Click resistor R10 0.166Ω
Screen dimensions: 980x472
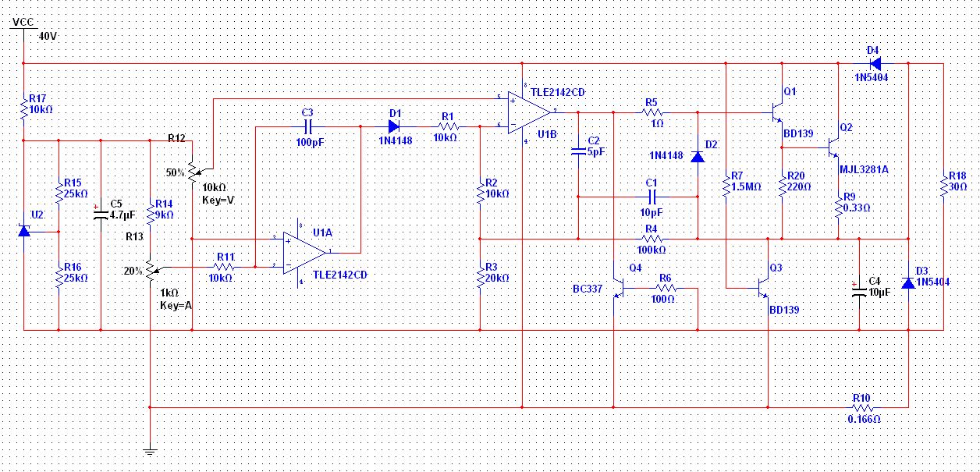point(861,406)
